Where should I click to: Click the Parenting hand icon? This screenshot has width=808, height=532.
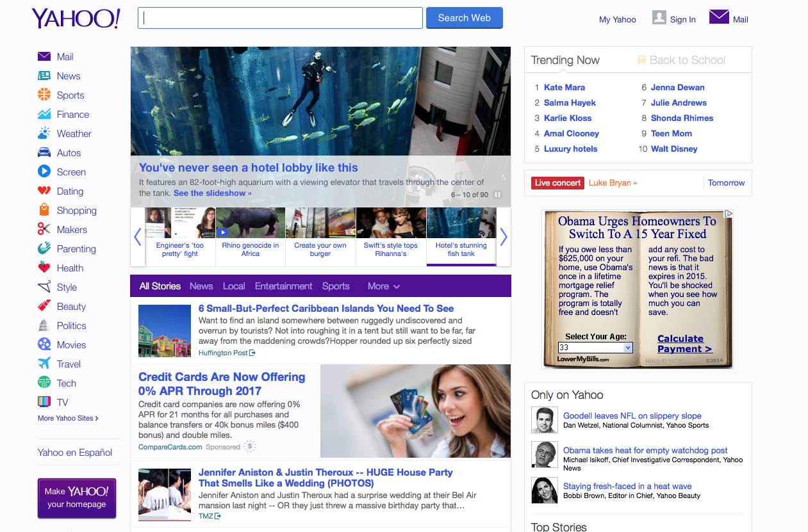coord(44,248)
